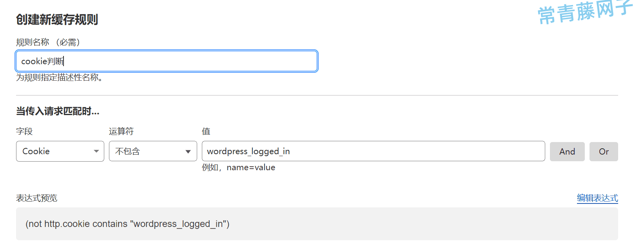This screenshot has height=252, width=644.
Task: Click the dropdown arrow next to 不包含
Action: 188,151
